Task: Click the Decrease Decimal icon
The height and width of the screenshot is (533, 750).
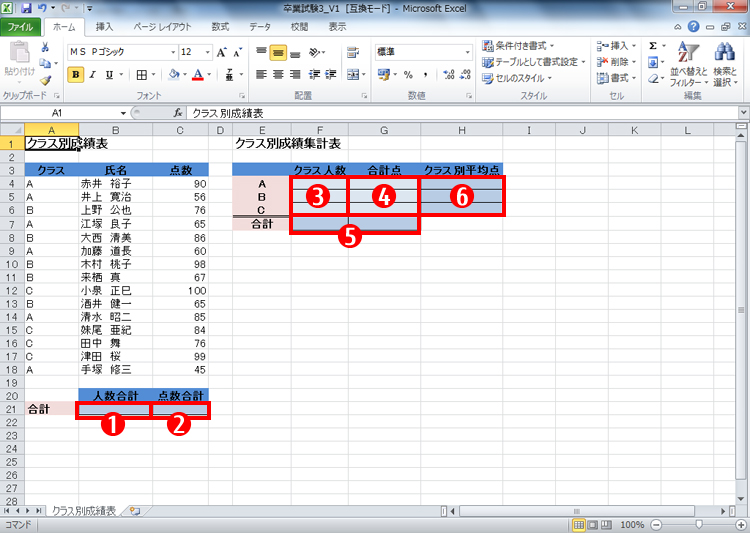Action: click(465, 75)
